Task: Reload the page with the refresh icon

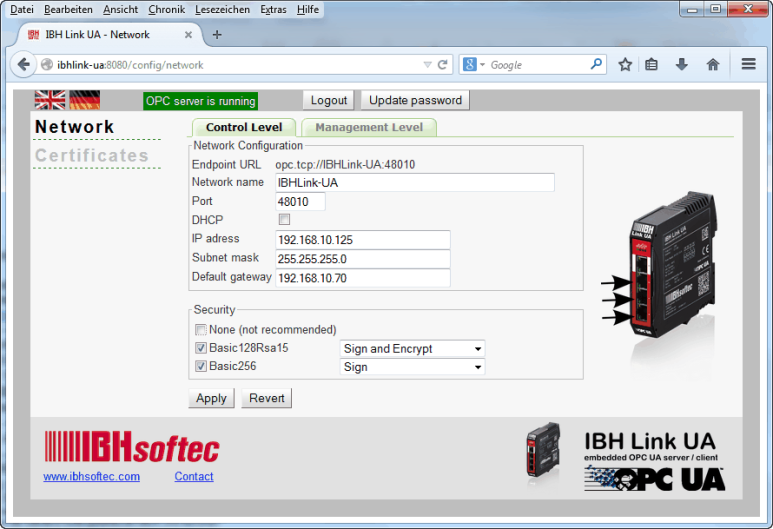Action: pyautogui.click(x=443, y=65)
